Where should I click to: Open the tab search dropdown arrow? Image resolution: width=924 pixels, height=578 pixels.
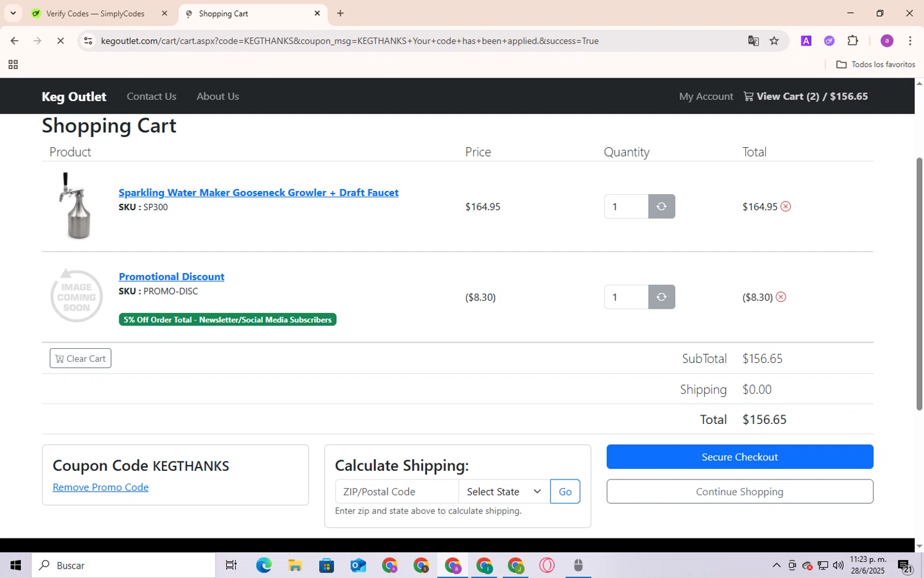click(x=13, y=13)
